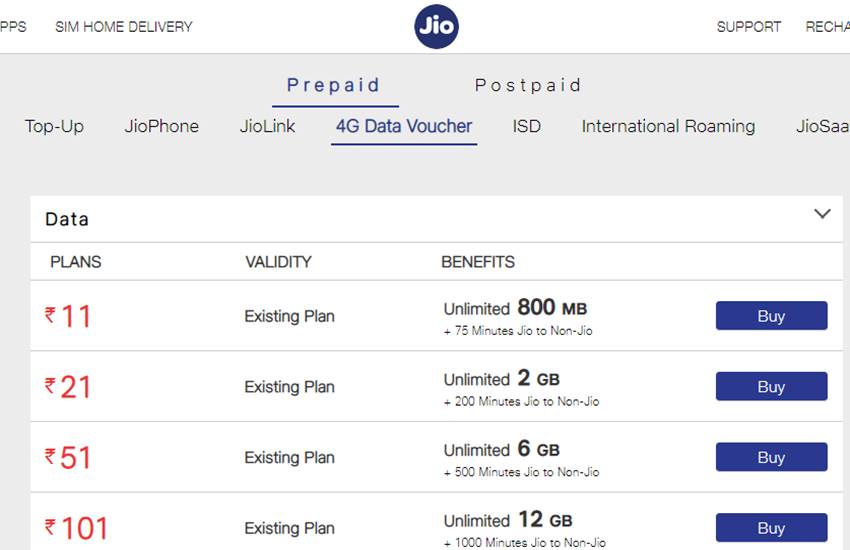Viewport: 850px width, 550px height.
Task: Select the JioPhone category tab
Action: 161,126
